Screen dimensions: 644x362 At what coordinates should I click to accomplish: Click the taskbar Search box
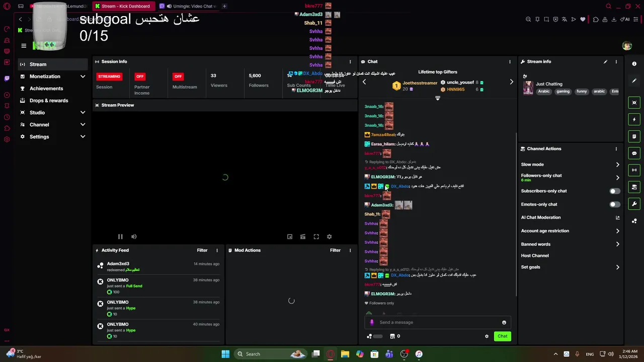tap(271, 354)
